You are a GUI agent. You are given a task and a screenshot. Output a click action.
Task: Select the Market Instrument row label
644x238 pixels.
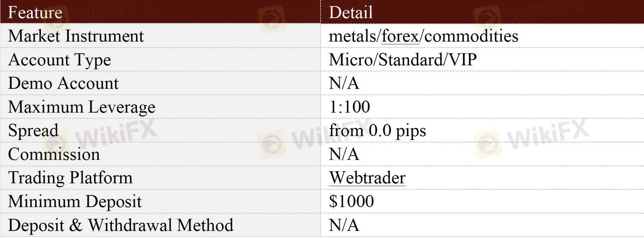tap(76, 36)
